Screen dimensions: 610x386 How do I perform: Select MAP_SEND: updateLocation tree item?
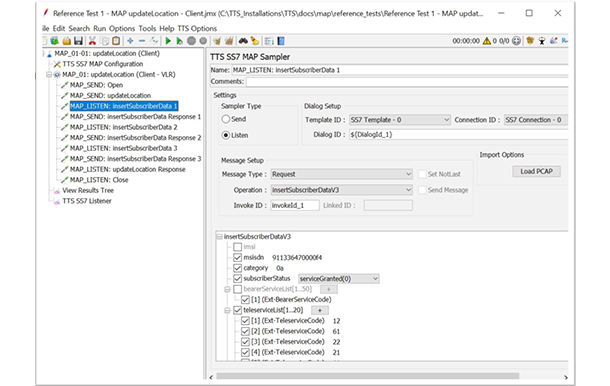(110, 95)
